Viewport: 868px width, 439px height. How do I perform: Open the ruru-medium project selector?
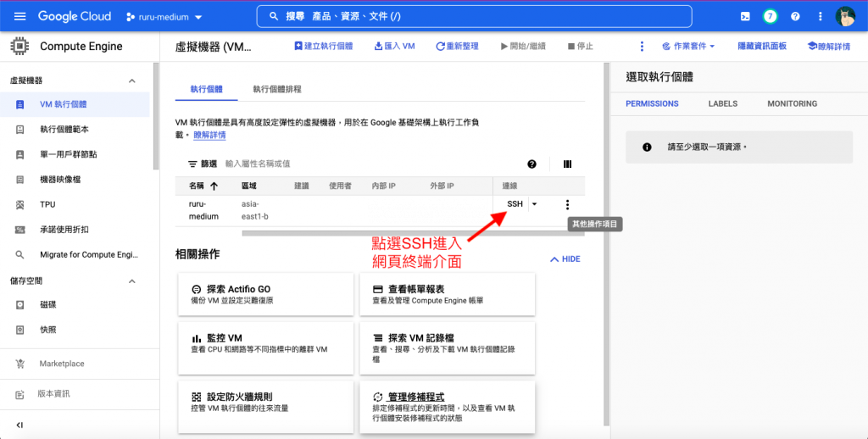pos(164,17)
